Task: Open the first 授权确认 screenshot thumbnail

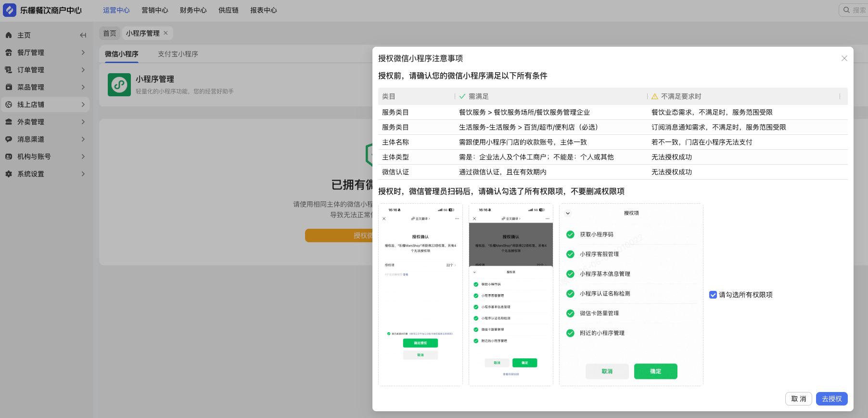Action: click(421, 295)
